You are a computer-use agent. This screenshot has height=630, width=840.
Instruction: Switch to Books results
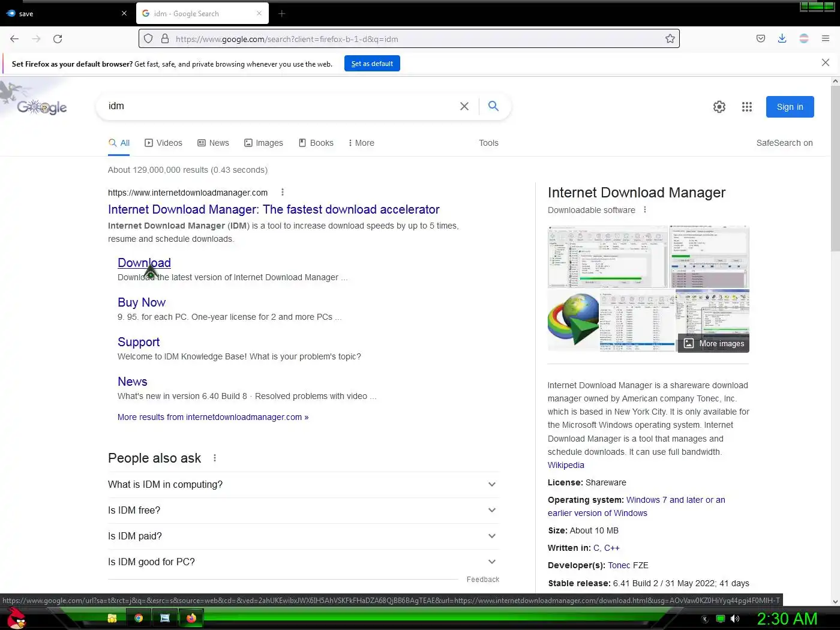pos(316,143)
